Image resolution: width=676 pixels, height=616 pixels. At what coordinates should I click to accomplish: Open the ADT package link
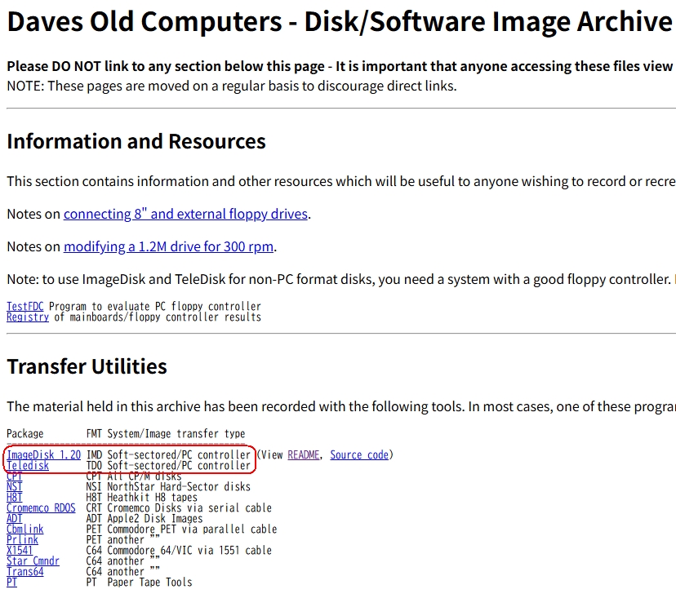click(14, 519)
